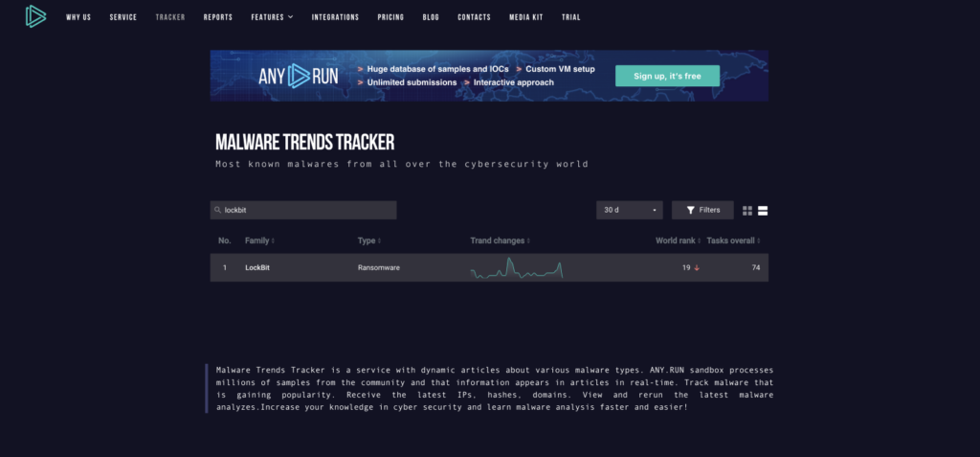Image resolution: width=980 pixels, height=457 pixels.
Task: Open the Filters panel
Action: coord(702,210)
